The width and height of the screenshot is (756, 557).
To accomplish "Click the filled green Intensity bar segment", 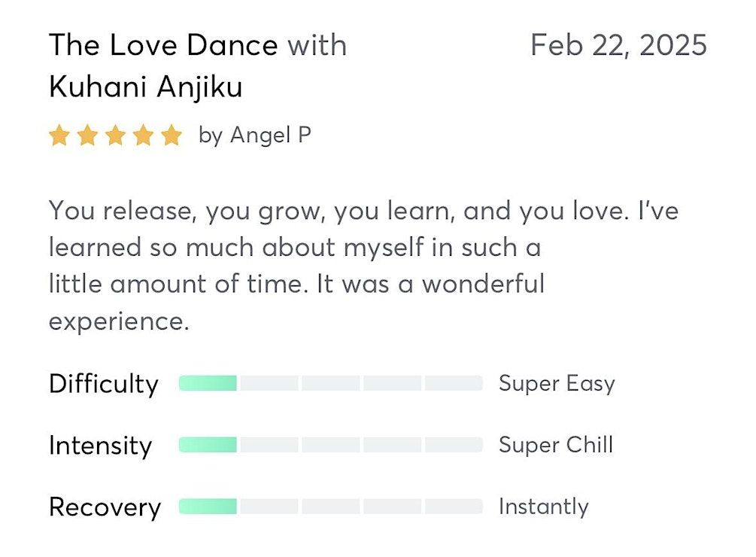I will [208, 446].
